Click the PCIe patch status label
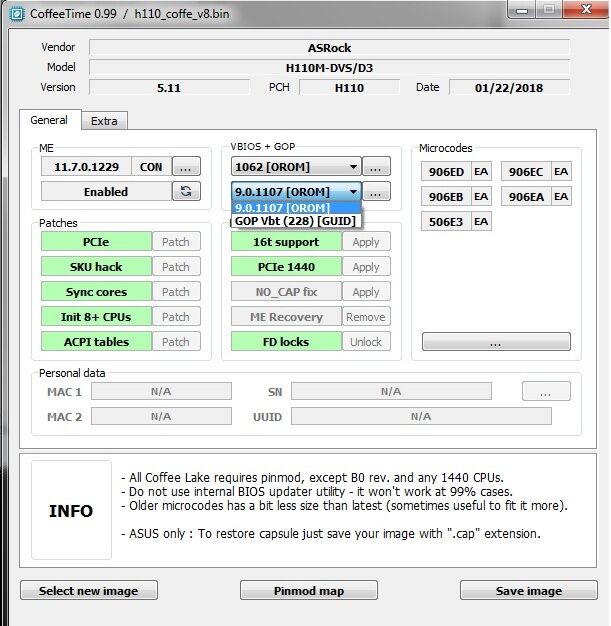This screenshot has height=626, width=611. (96, 242)
